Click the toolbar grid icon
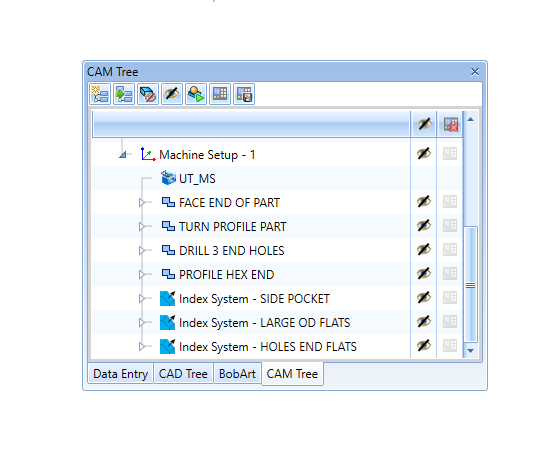 pos(220,94)
